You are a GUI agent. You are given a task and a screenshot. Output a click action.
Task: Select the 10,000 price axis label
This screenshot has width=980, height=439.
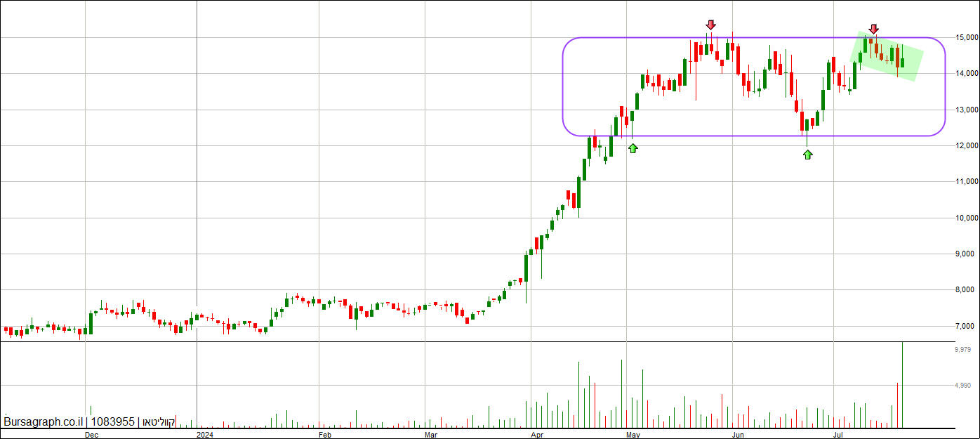[x=967, y=218]
